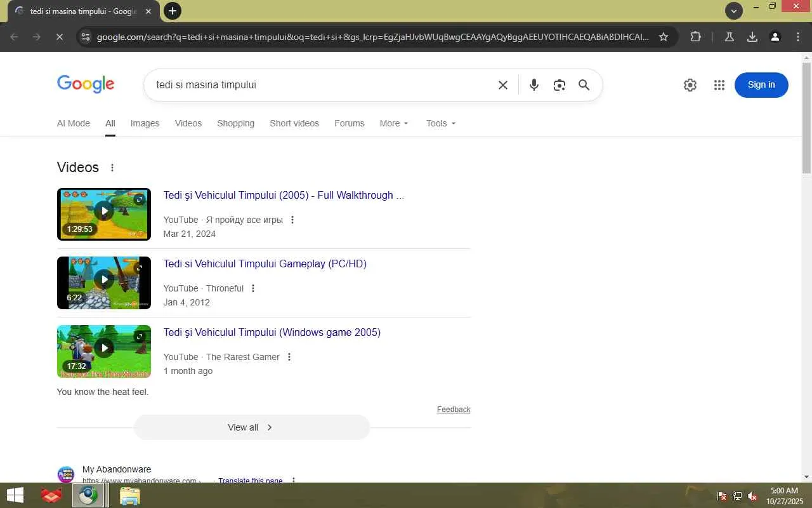Switch to the Short videos tab
The width and height of the screenshot is (812, 508).
pyautogui.click(x=294, y=123)
